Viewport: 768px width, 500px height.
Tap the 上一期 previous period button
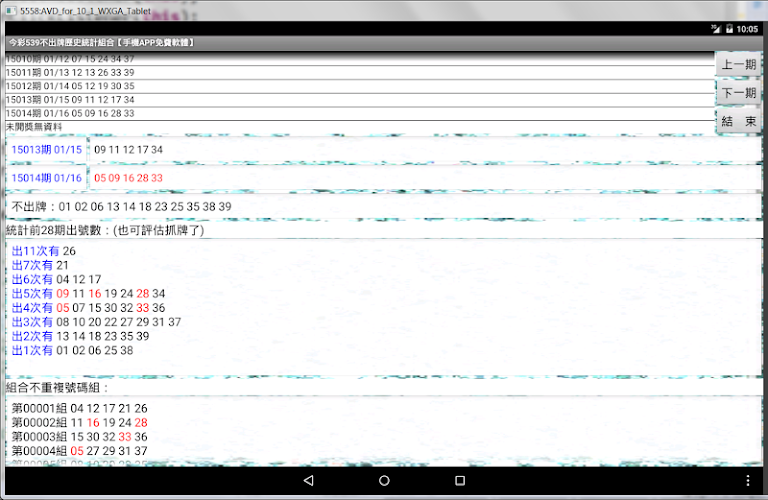(739, 65)
